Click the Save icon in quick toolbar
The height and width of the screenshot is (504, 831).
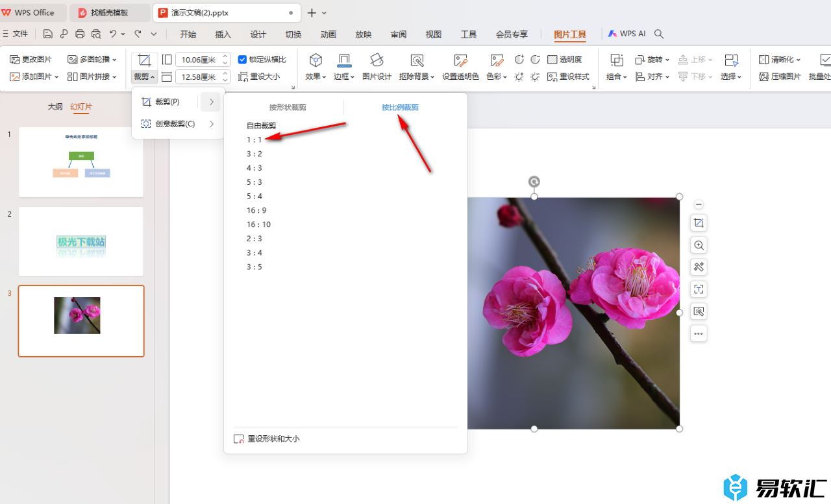48,34
